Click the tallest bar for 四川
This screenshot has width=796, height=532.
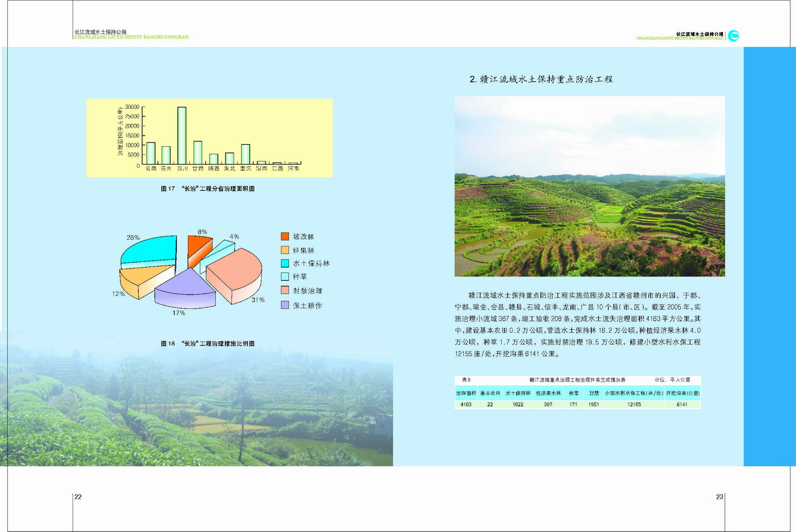click(182, 136)
